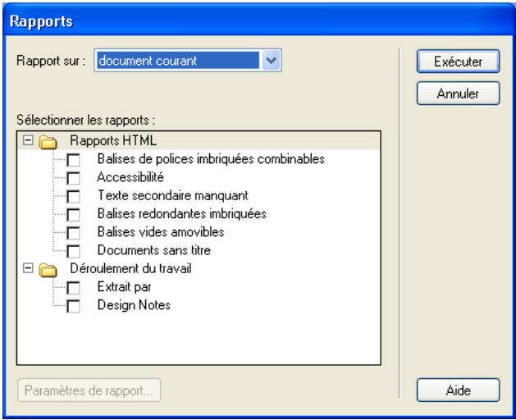Select the Déroulement du travail label
Screen dimensions: 516x420
(x=130, y=268)
